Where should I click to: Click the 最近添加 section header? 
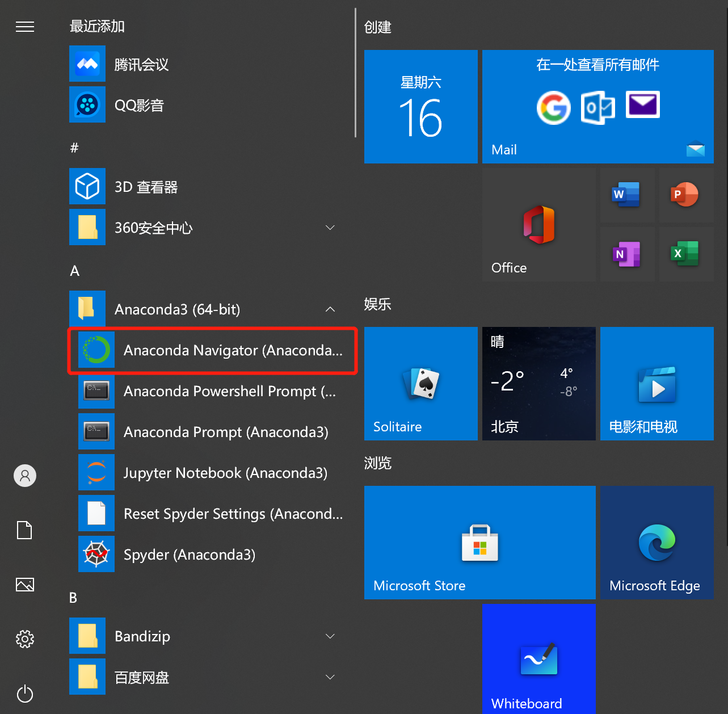pyautogui.click(x=97, y=27)
